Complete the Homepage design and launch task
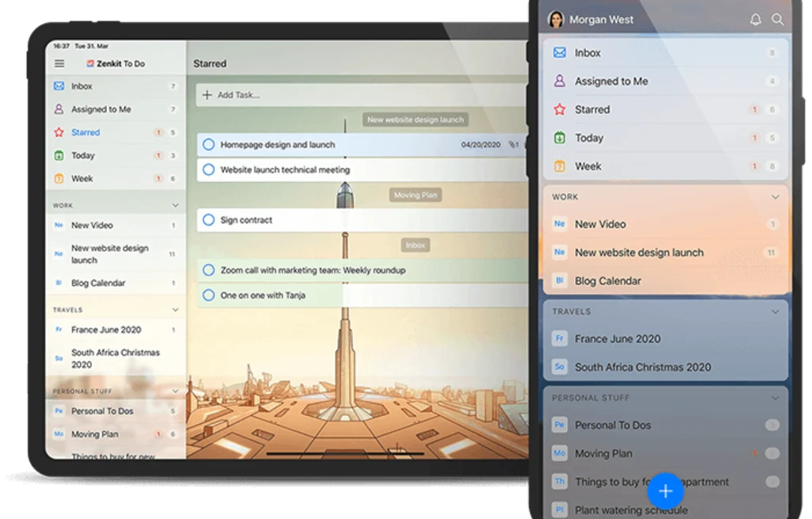812x519 pixels. (209, 144)
